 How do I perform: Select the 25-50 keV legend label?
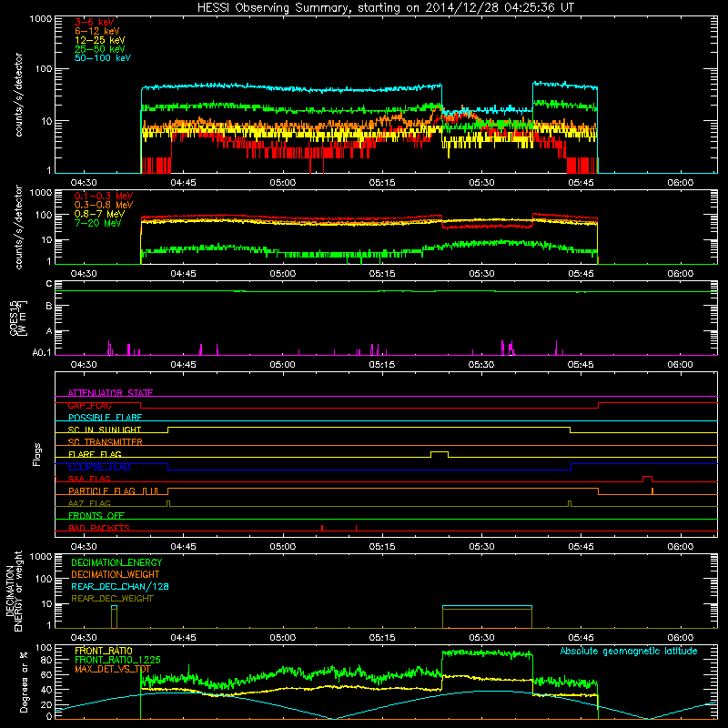(100, 49)
